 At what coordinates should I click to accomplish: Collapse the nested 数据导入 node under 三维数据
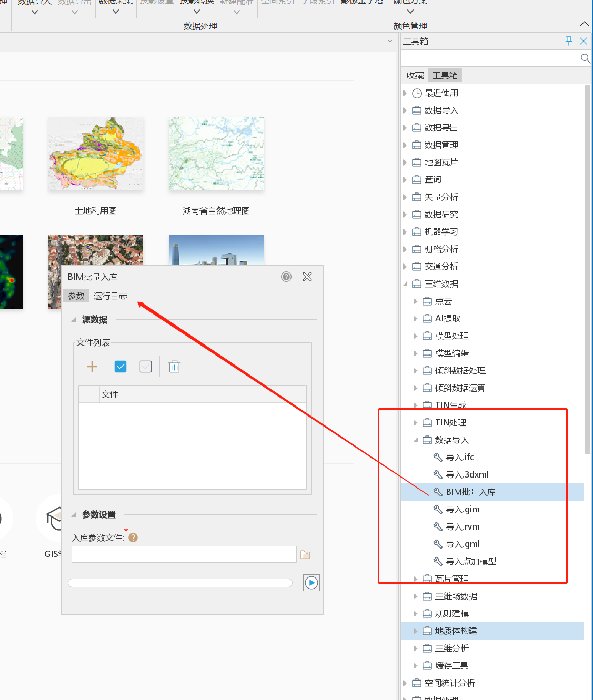(416, 440)
